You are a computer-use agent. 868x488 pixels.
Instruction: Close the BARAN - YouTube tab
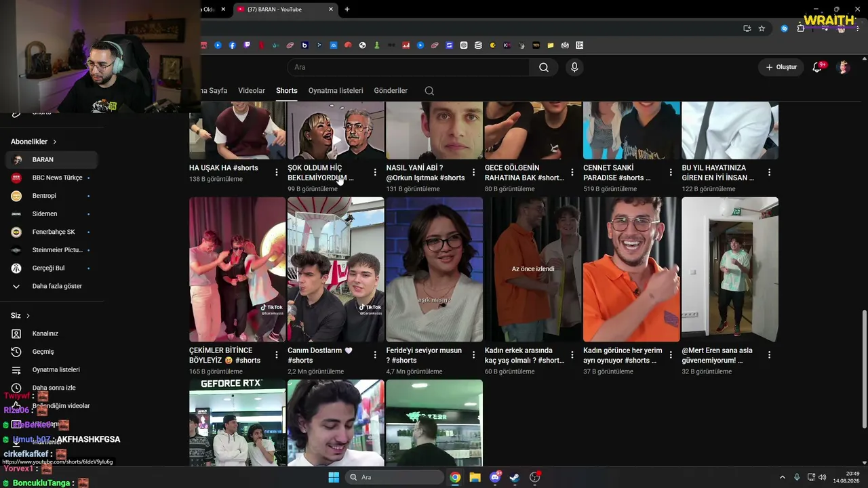tap(331, 9)
